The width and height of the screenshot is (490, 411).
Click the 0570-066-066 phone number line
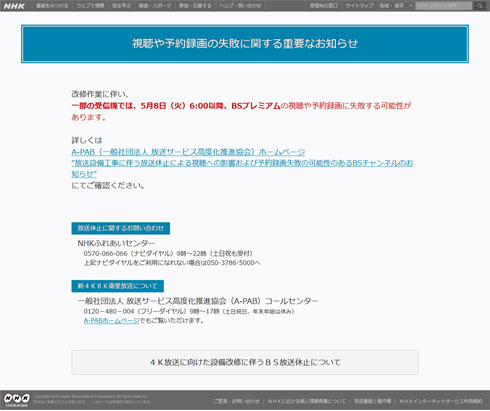[168, 253]
